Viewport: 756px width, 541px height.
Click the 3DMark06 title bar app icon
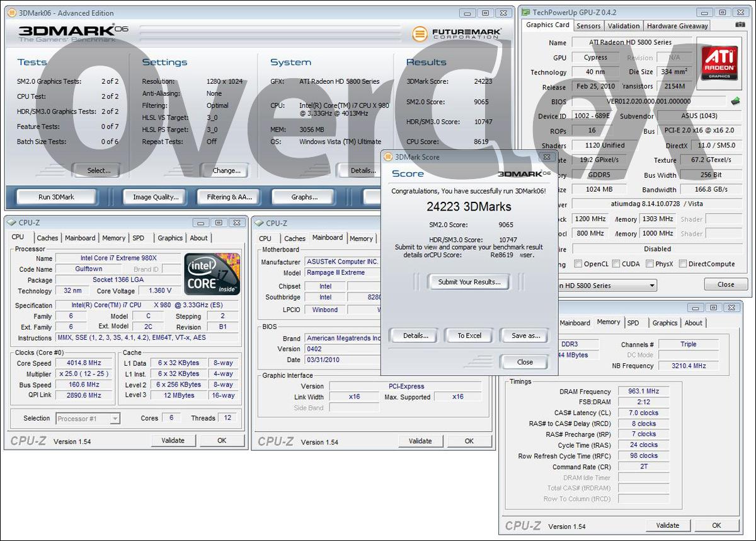click(11, 13)
